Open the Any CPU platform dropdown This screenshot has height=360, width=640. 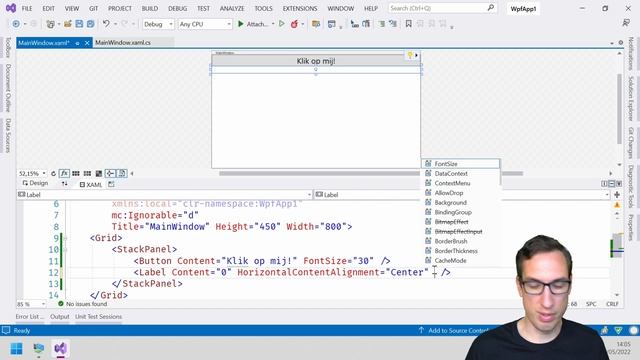205,24
